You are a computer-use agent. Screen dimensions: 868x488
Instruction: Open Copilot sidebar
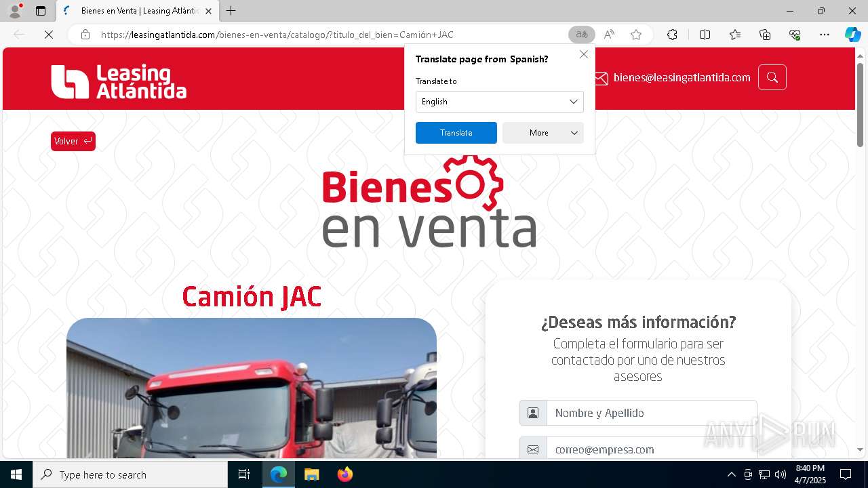tap(852, 35)
